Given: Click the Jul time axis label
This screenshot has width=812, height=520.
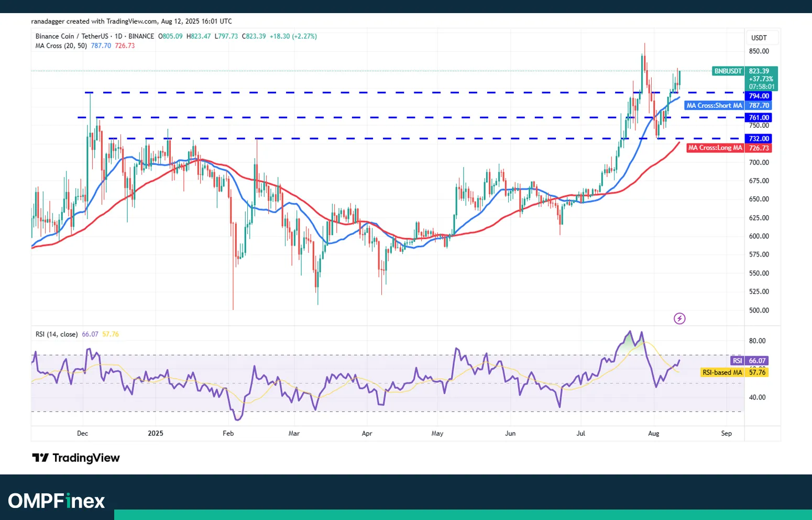Looking at the screenshot, I should (x=580, y=434).
